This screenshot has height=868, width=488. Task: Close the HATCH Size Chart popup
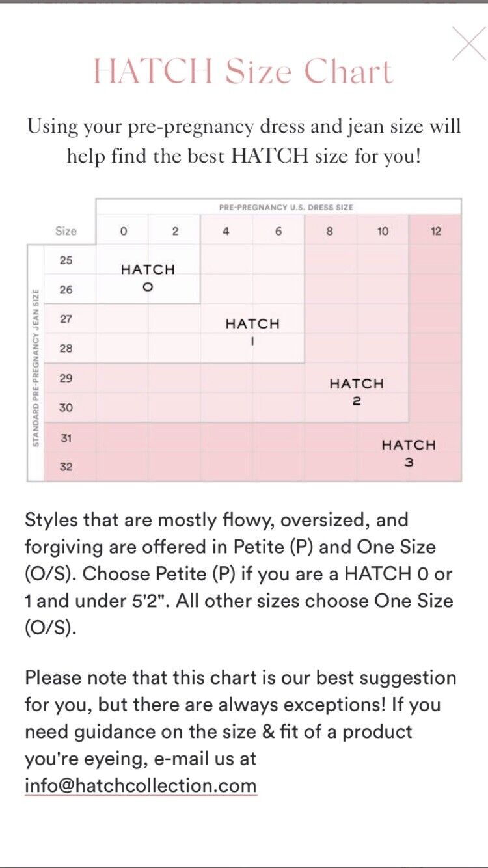(468, 44)
